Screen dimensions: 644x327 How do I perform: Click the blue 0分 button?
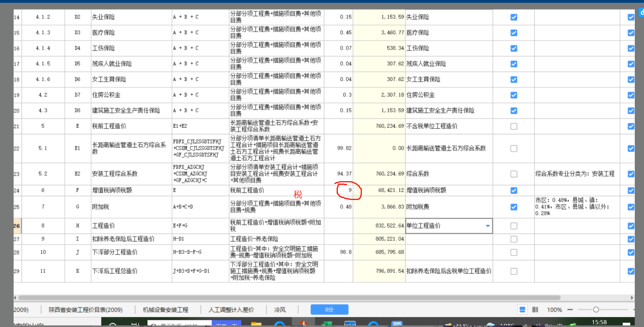pyautogui.click(x=329, y=309)
